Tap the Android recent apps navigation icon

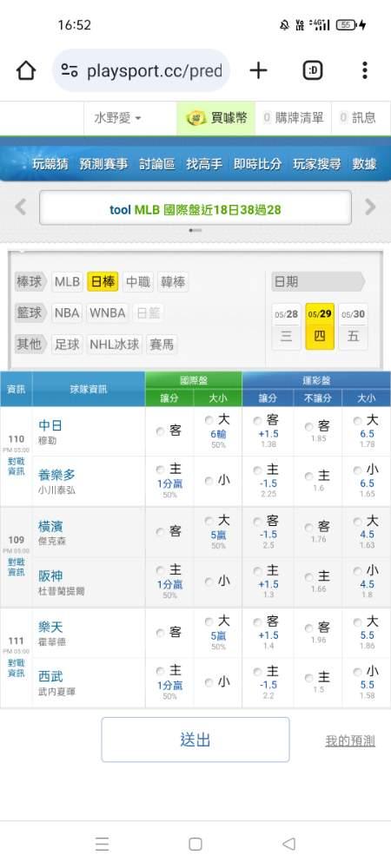pos(102,844)
